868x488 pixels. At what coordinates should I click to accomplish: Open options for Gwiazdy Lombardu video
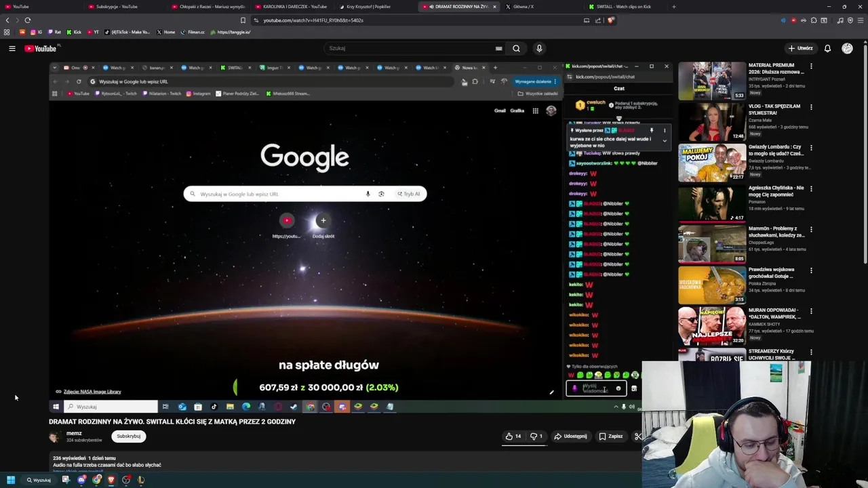811,148
